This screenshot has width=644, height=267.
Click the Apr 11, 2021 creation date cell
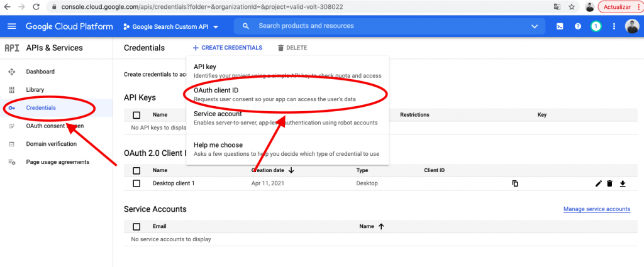(x=267, y=183)
